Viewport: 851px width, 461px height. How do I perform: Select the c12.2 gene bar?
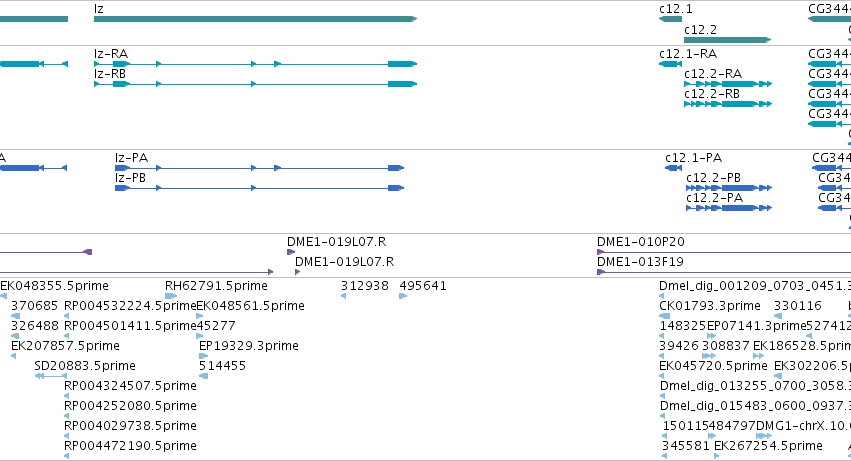[727, 40]
